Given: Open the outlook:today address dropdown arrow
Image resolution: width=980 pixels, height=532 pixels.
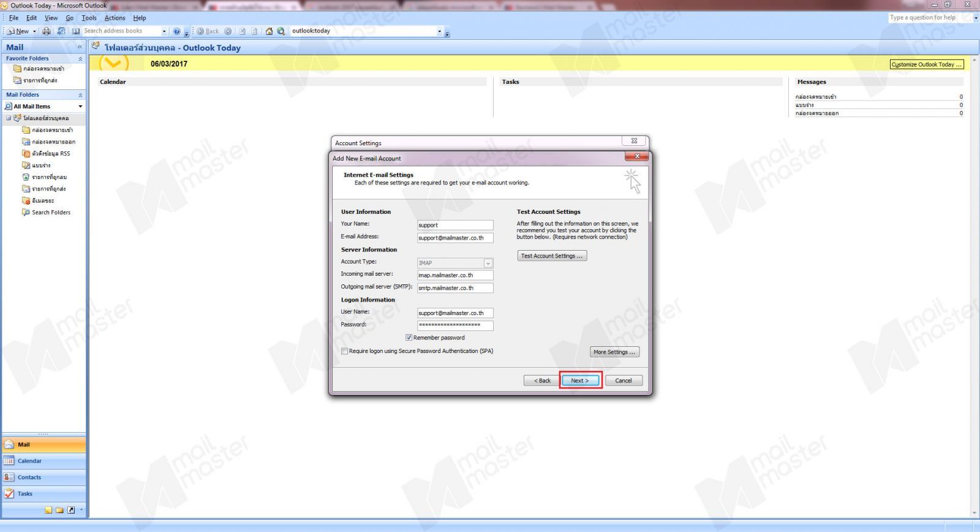Looking at the screenshot, I should coord(439,31).
